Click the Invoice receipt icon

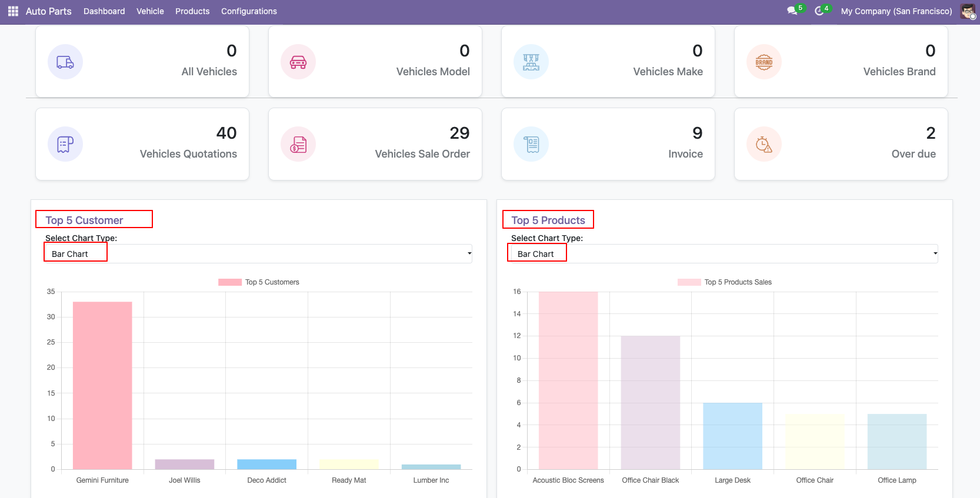coord(531,145)
